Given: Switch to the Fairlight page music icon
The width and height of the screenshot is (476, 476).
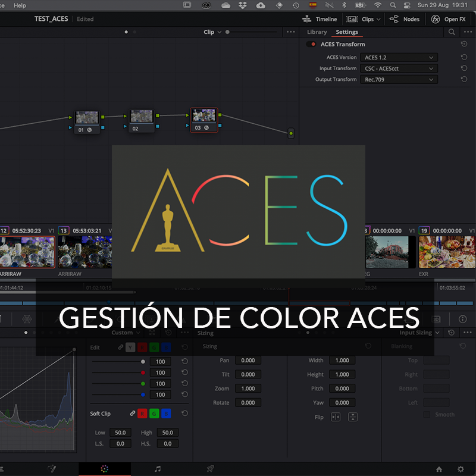Looking at the screenshot, I should (x=158, y=469).
